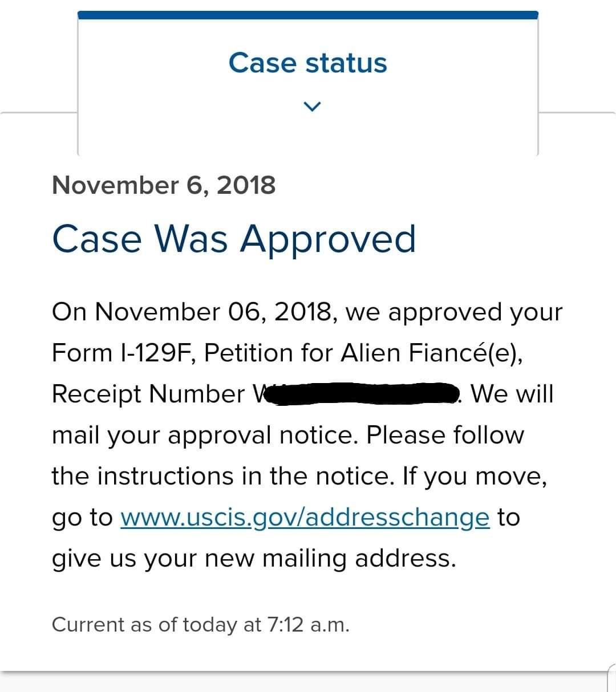Click the blue bar atop Case status tab
The image size is (616, 692).
(x=308, y=15)
